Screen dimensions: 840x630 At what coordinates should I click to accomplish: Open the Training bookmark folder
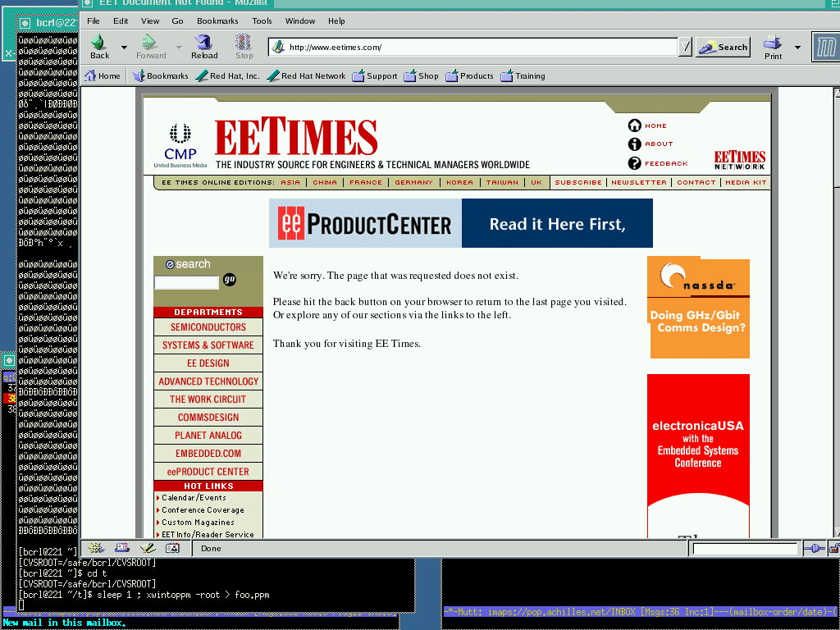523,76
